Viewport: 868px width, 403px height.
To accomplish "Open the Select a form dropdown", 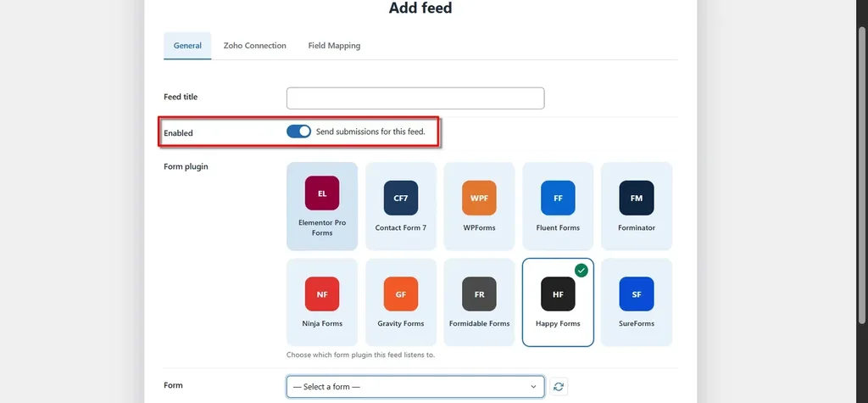I will 415,386.
